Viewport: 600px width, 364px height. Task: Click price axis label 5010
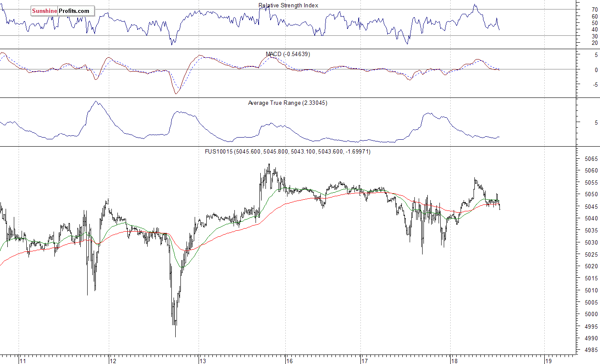[x=591, y=291]
